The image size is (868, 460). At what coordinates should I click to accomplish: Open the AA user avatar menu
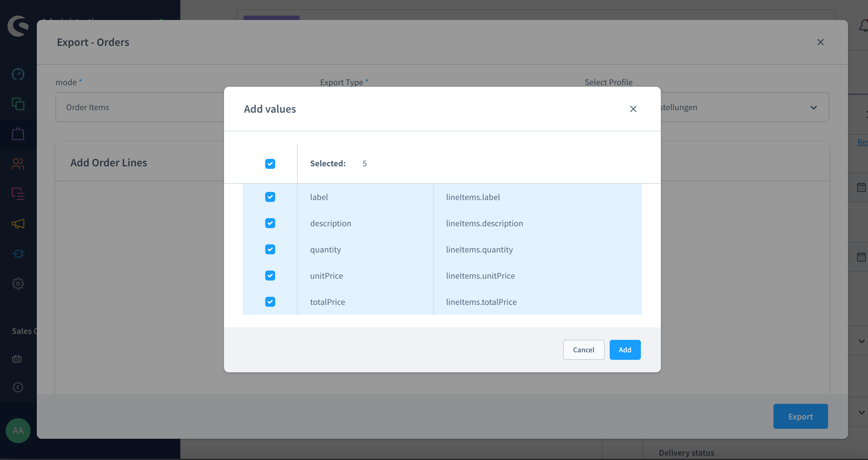(18, 430)
